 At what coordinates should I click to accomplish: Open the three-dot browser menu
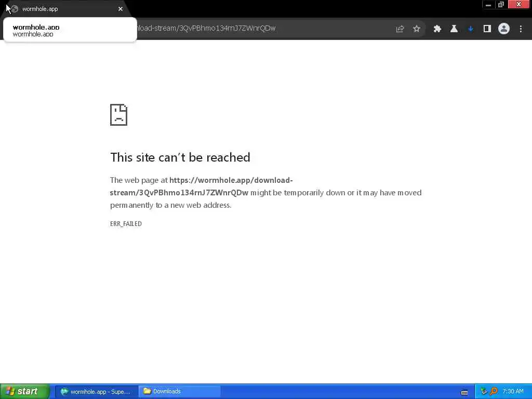[x=521, y=29]
